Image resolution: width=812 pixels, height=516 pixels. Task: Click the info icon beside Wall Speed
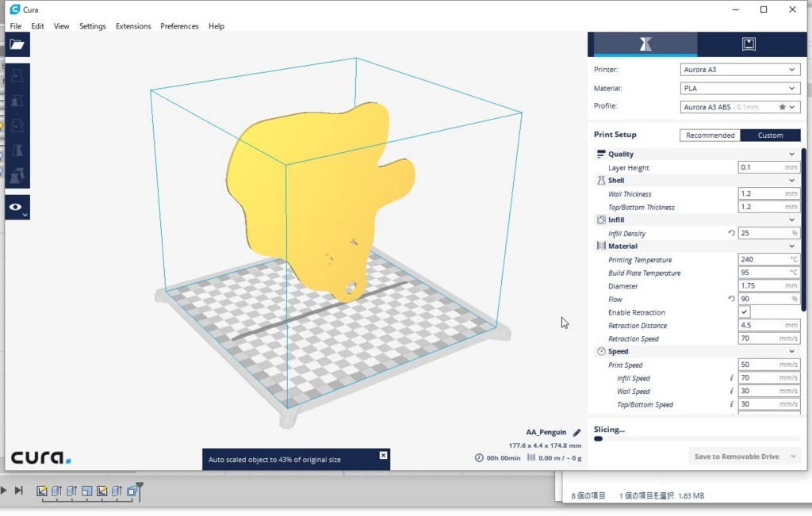pyautogui.click(x=731, y=392)
